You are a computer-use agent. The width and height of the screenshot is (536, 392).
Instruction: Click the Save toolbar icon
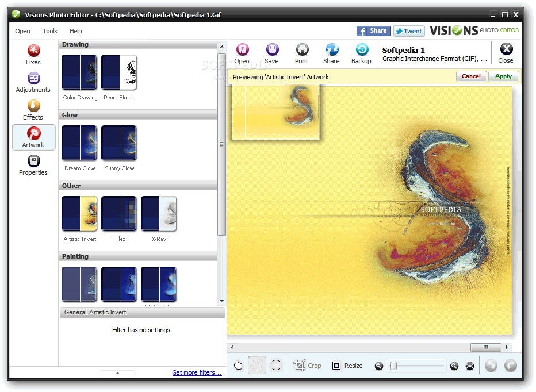click(272, 53)
